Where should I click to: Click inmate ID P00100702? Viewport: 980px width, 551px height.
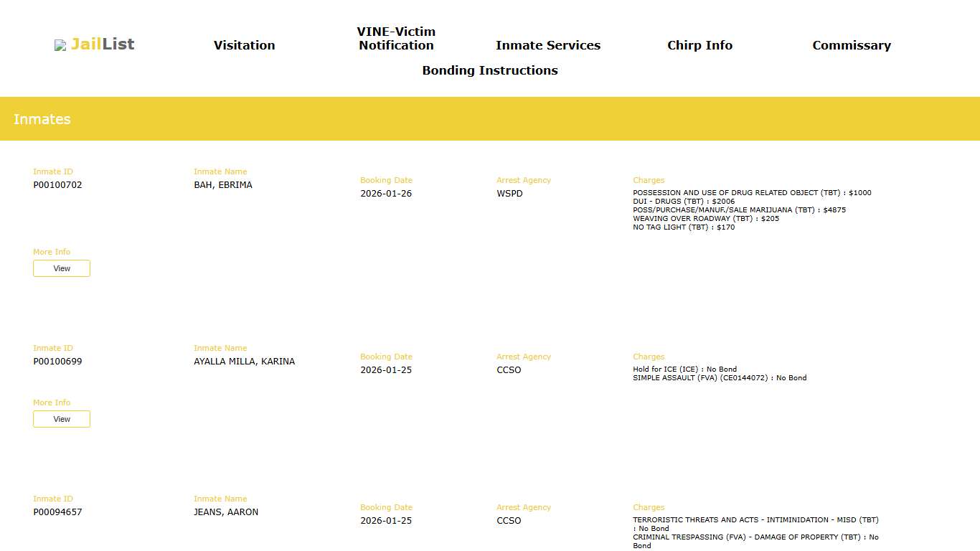click(57, 185)
